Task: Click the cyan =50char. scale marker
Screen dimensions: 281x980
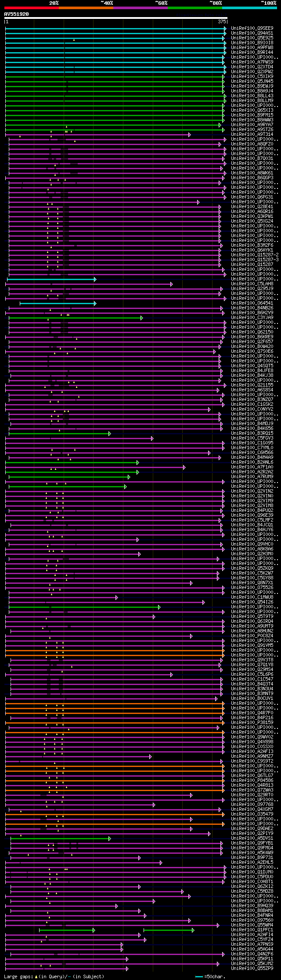Action: 199,976
